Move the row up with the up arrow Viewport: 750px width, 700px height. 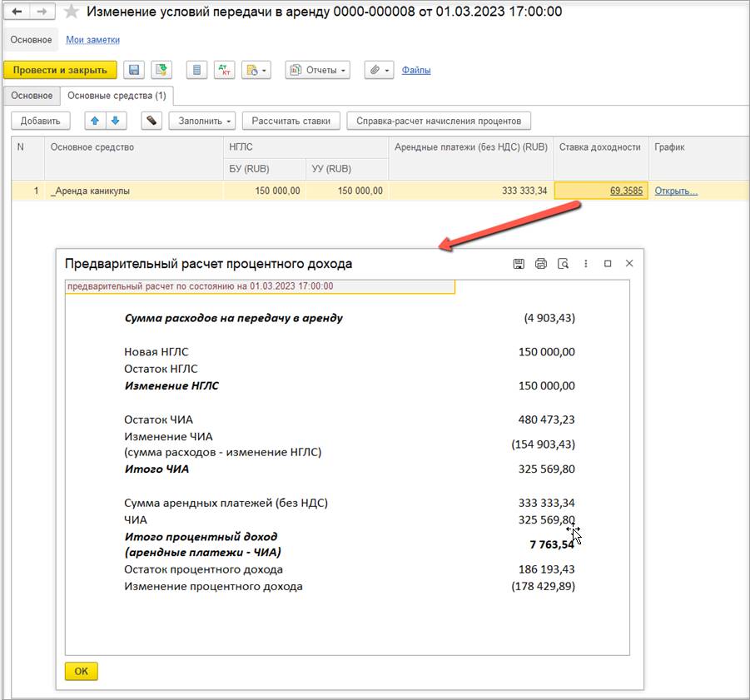click(95, 121)
